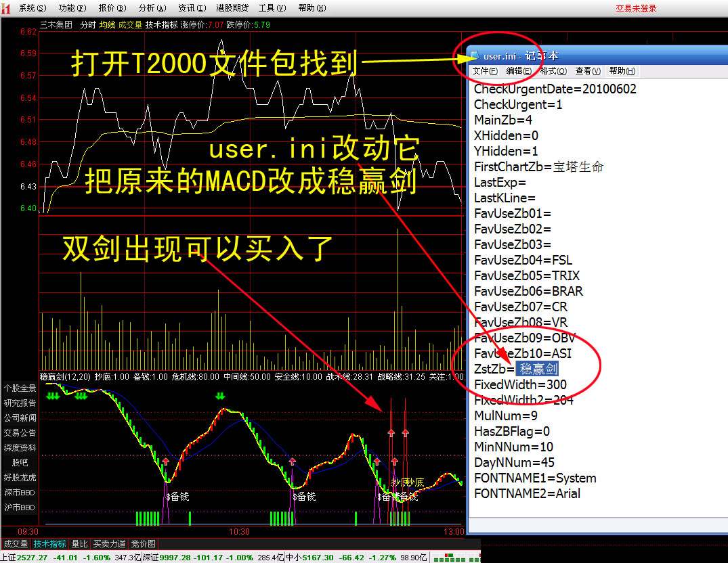
Task: Open the 分析(A) menu
Action: (152, 8)
